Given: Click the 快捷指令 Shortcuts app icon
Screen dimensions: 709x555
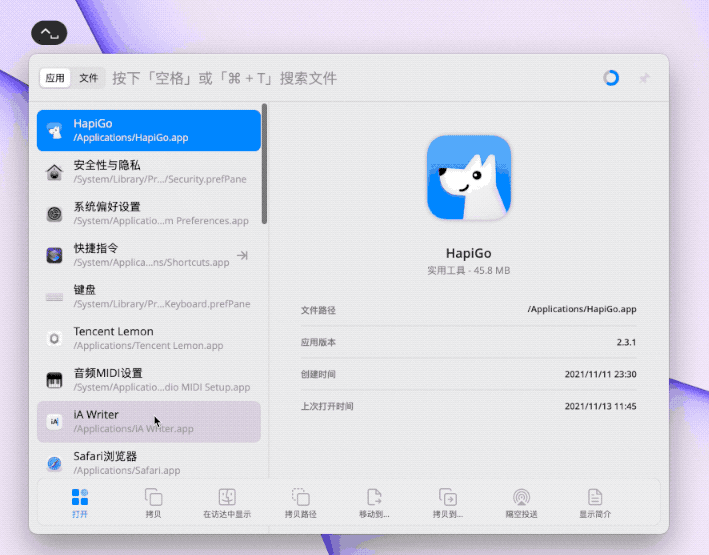Looking at the screenshot, I should coord(54,255).
